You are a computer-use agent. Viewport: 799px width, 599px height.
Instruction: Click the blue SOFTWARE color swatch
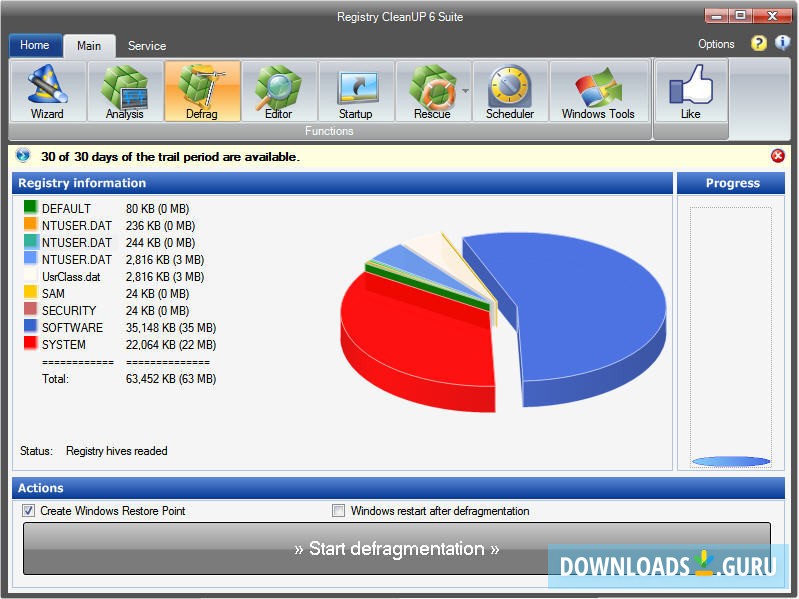[31, 326]
